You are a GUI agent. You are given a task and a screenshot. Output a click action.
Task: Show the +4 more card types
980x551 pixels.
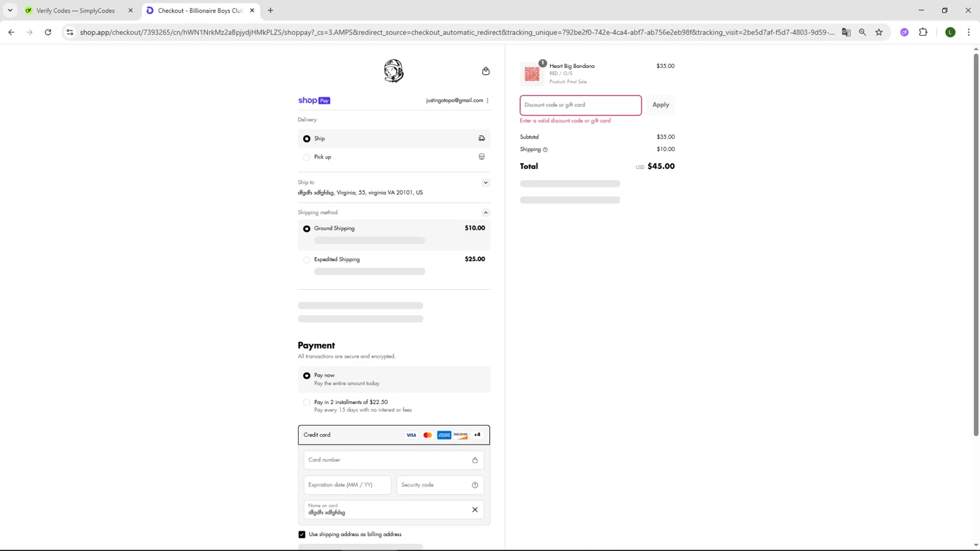[x=477, y=435]
